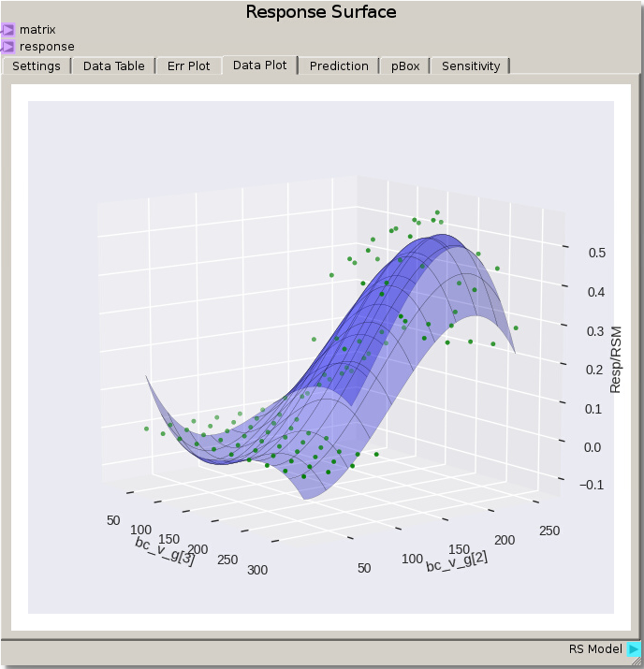Viewport: 644px width, 669px height.
Task: Click the Resp/RSM vertical axis label
Action: point(616,359)
